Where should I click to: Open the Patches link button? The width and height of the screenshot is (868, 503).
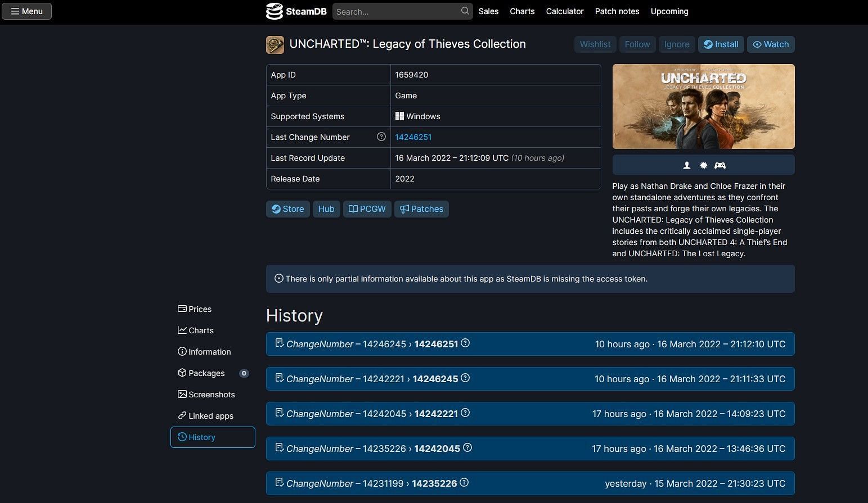421,209
